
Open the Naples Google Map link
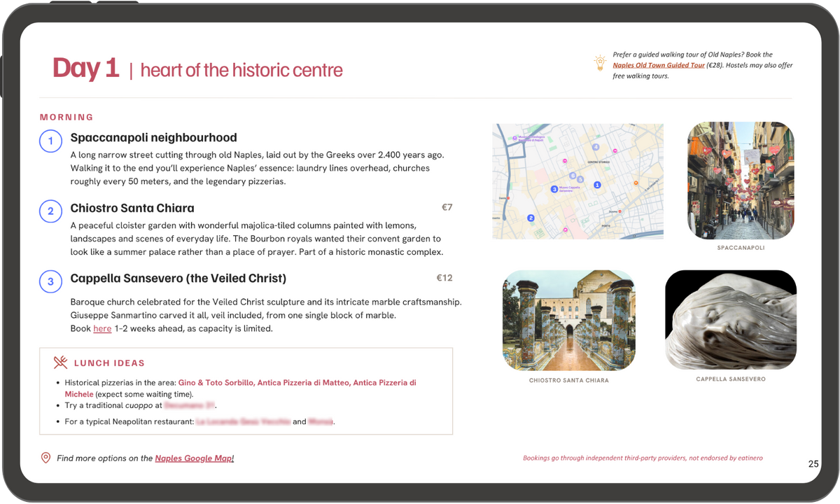[x=195, y=458]
